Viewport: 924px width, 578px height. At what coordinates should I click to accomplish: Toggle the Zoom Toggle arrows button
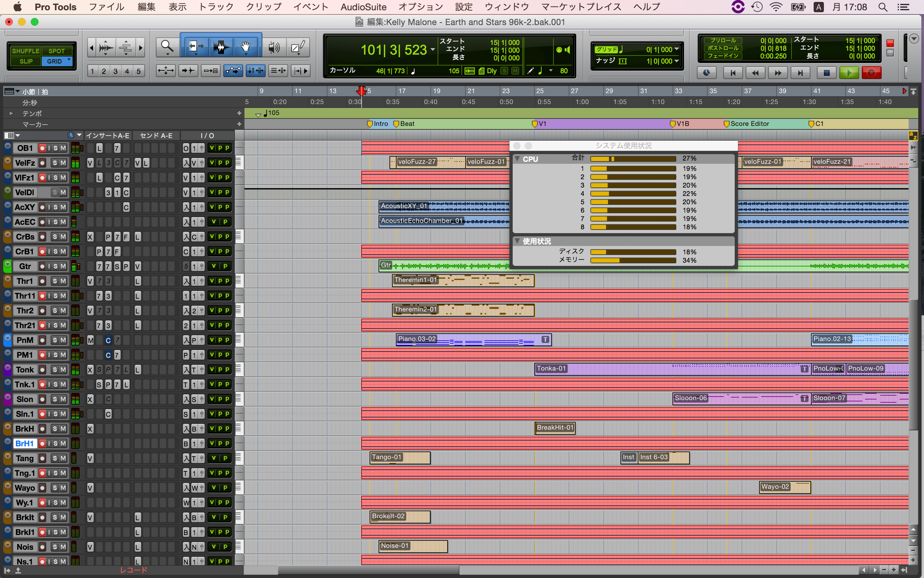click(x=166, y=71)
